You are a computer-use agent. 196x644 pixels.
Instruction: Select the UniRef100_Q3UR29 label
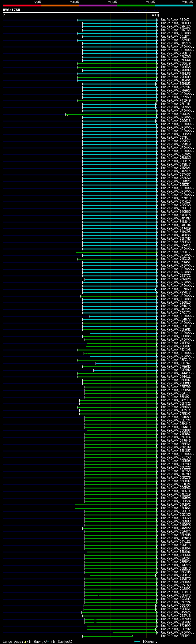pyautogui.click(x=176, y=134)
